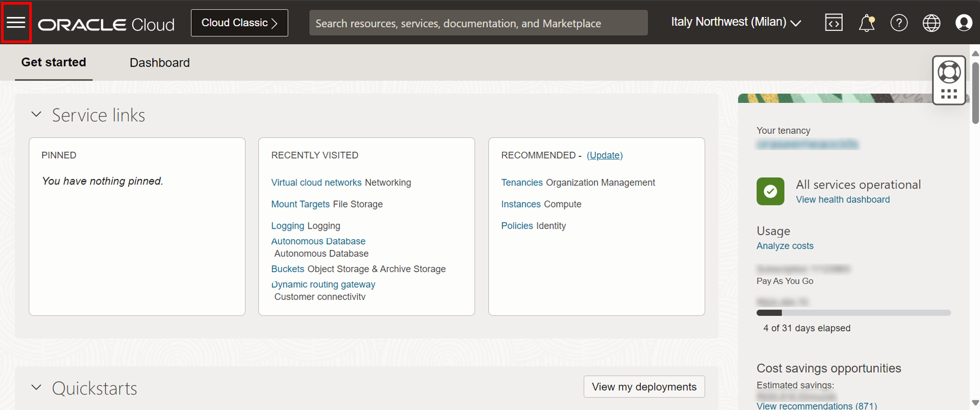The height and width of the screenshot is (410, 980).
Task: Click the 'RECENTLY VISITED' card heading
Action: tap(315, 155)
